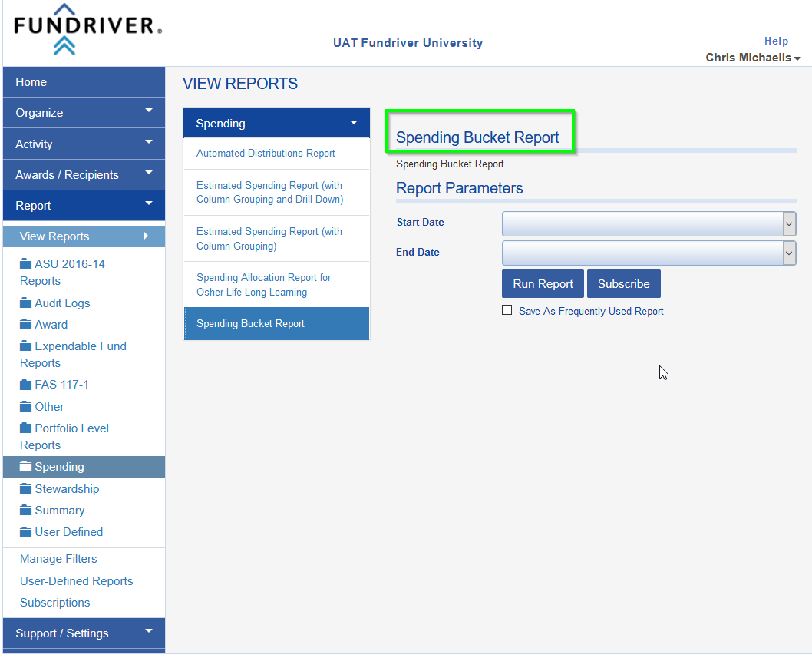
Task: Click the View Reports arrow
Action: point(146,236)
